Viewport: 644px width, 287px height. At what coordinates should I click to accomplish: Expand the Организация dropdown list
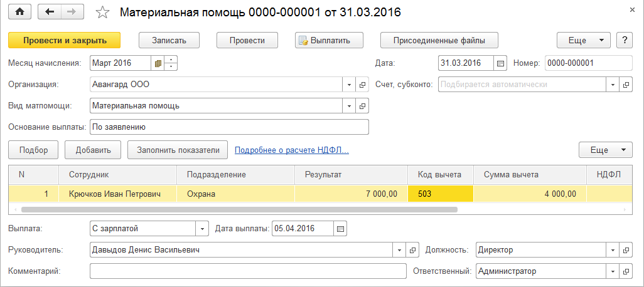pos(349,85)
